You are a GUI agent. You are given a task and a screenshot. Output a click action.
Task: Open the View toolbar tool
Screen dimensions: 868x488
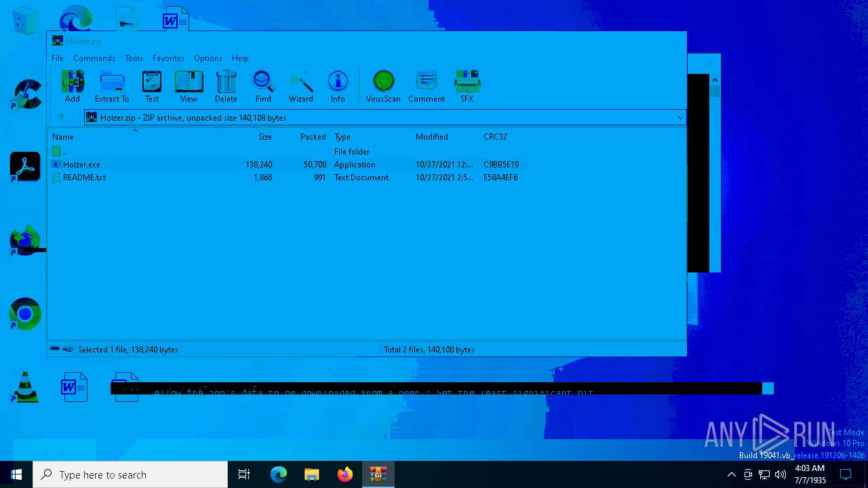189,85
